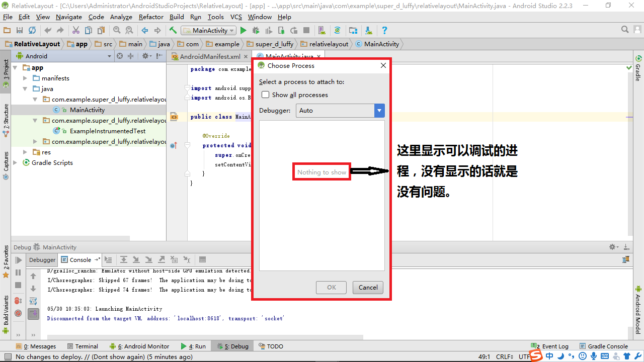This screenshot has width=644, height=362.
Task: Open the Event Log tool window
Action: (x=550, y=346)
